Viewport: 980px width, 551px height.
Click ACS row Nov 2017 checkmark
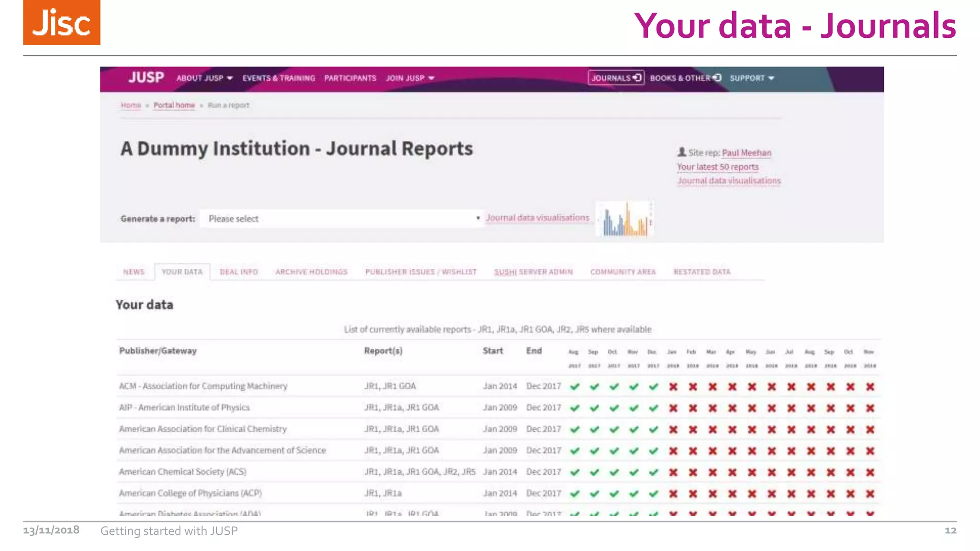pyautogui.click(x=634, y=472)
